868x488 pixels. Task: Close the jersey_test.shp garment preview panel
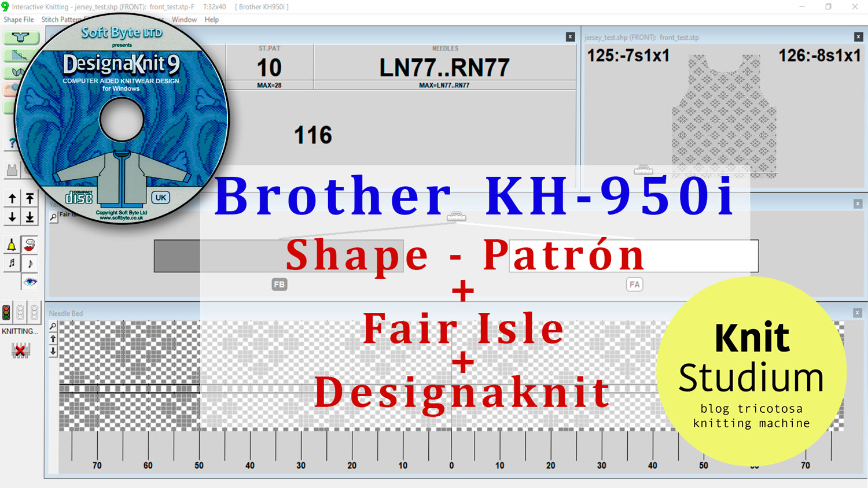(x=858, y=37)
